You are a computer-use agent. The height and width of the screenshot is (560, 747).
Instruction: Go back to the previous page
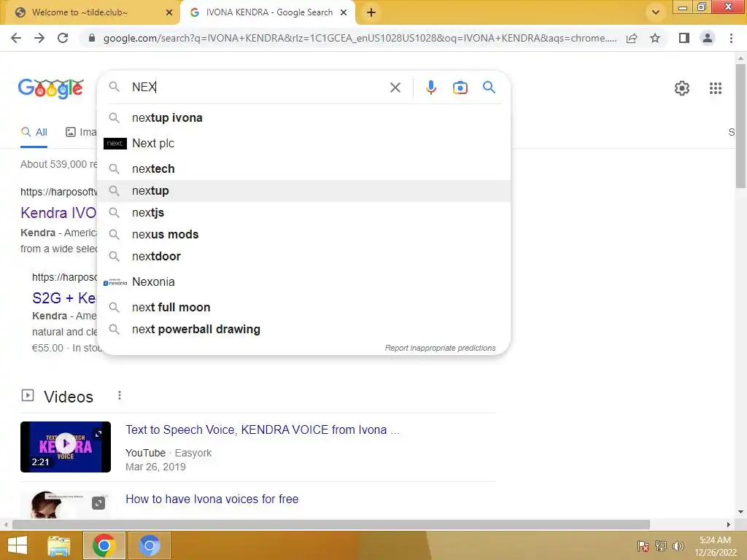[x=16, y=38]
